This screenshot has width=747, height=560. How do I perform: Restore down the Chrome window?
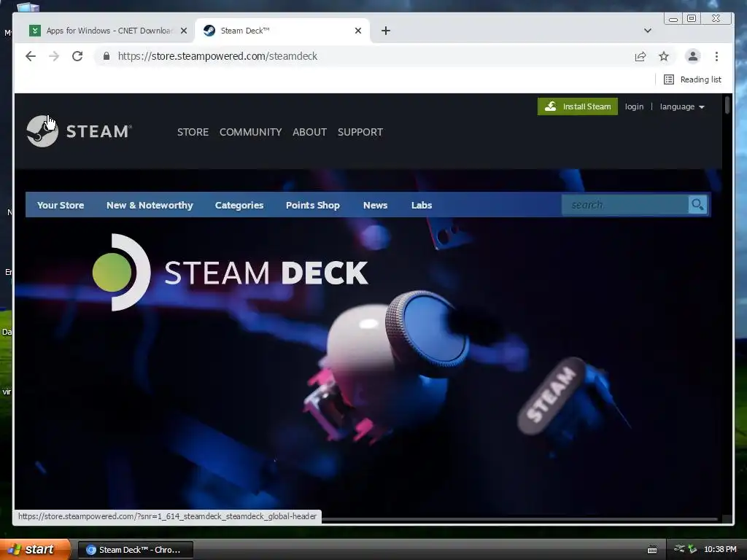pyautogui.click(x=692, y=18)
